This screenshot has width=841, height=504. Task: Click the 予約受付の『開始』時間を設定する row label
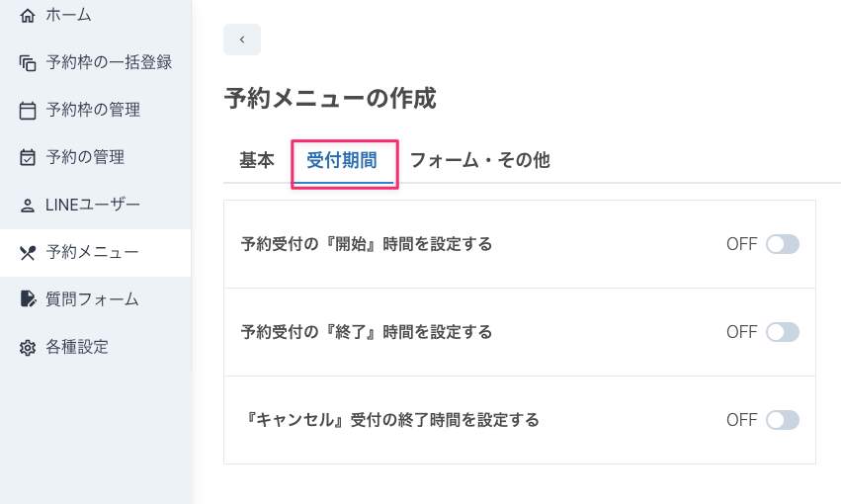[x=367, y=244]
